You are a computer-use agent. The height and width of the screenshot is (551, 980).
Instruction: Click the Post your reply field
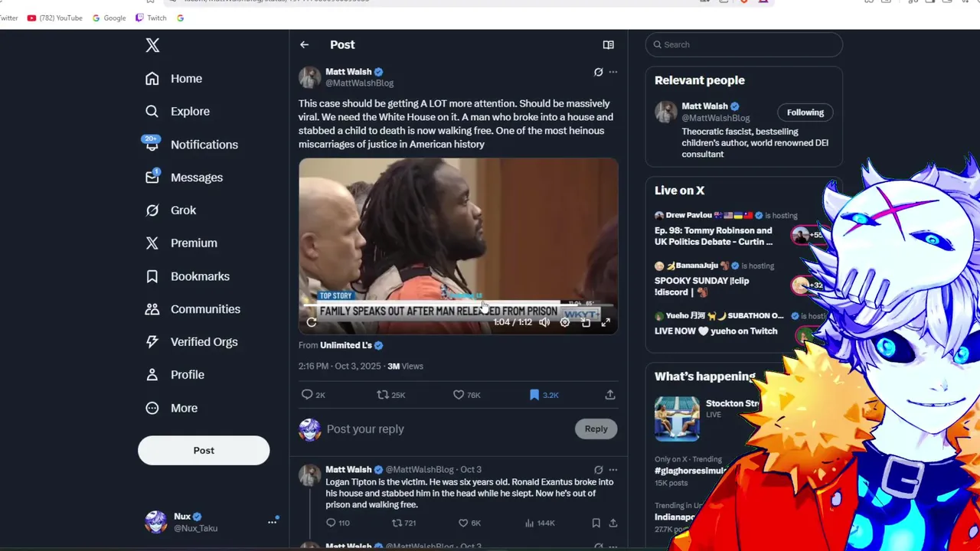[448, 429]
